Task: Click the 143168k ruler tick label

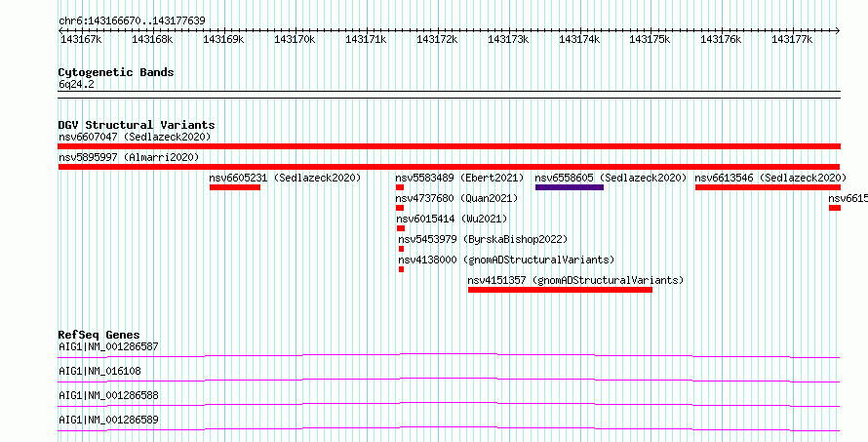Action: click(152, 40)
